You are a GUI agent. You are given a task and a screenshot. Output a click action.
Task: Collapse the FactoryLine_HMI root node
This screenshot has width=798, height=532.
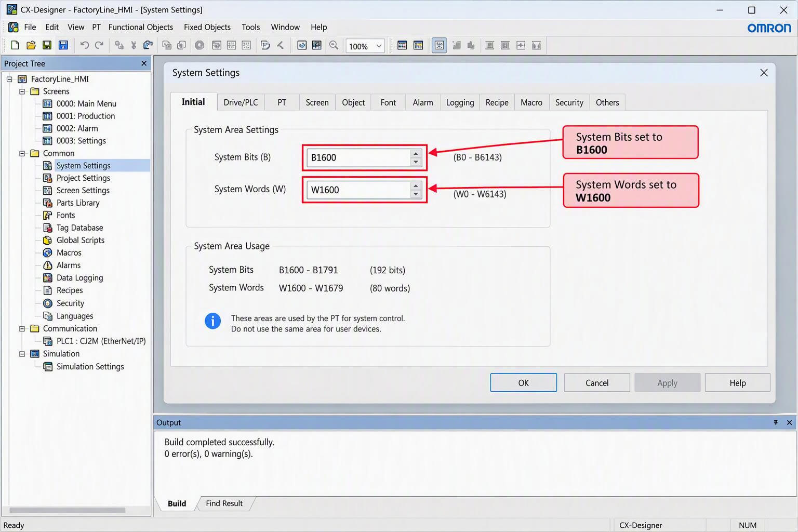tap(9, 79)
